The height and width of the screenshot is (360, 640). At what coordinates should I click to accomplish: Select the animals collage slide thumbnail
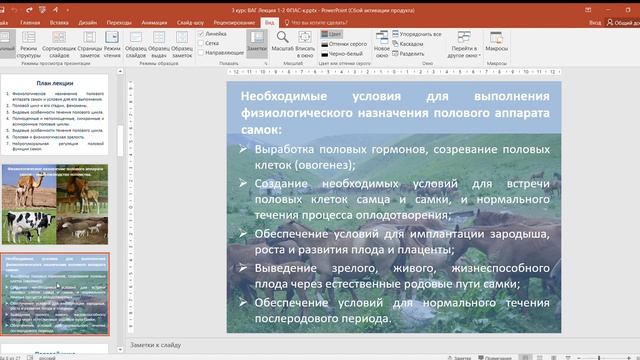point(55,204)
